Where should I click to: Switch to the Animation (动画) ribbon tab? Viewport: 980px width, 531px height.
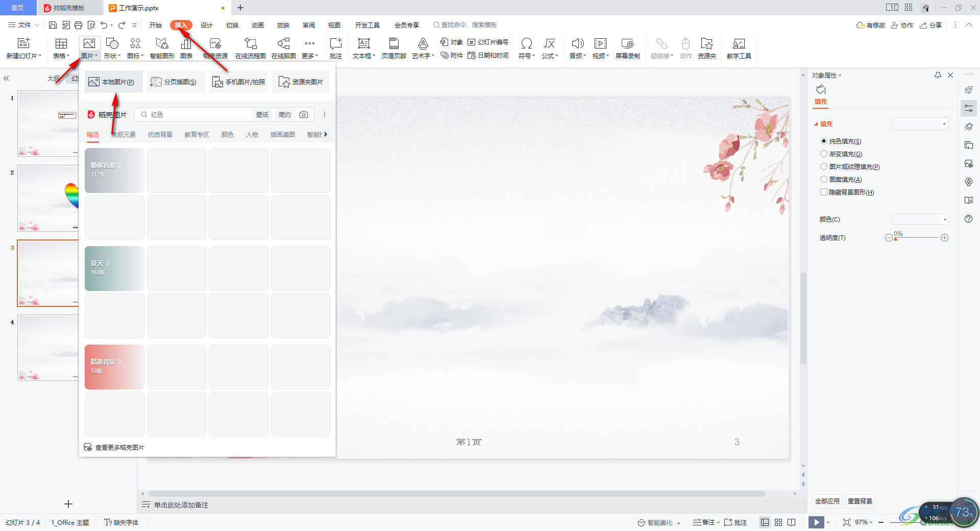point(258,25)
